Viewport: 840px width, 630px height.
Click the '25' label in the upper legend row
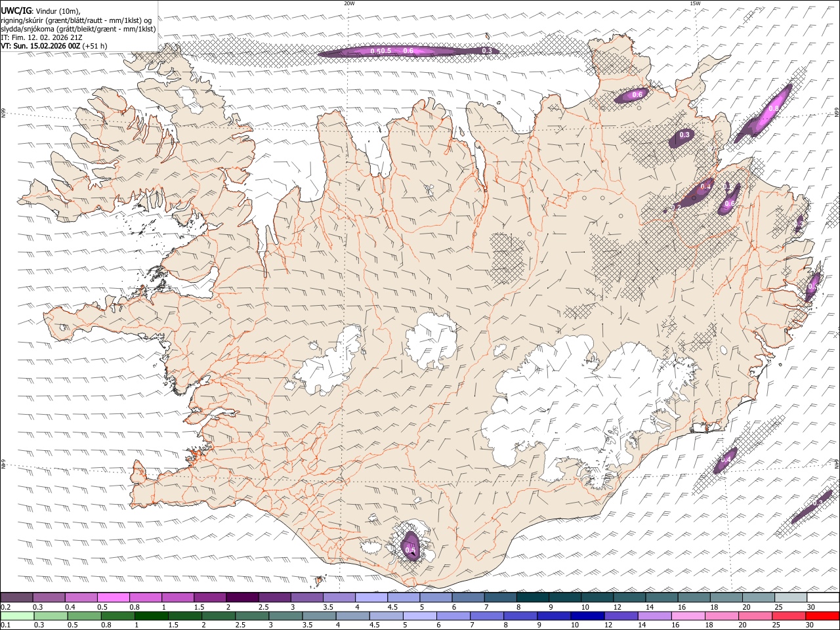coord(779,607)
